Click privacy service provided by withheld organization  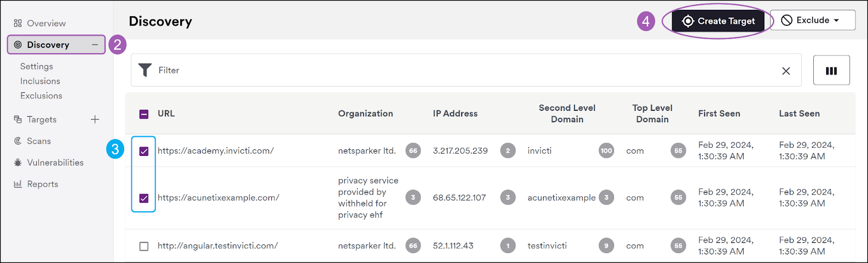(368, 198)
